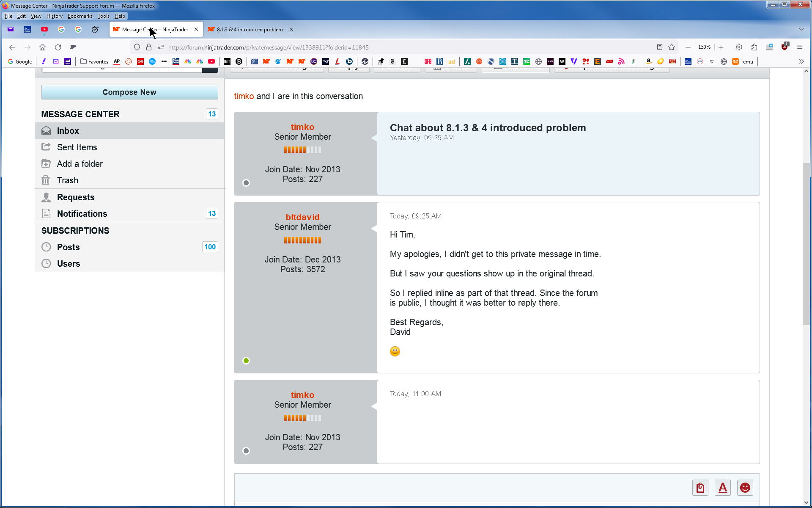
Task: Open the Firefox home page icon
Action: 42,47
